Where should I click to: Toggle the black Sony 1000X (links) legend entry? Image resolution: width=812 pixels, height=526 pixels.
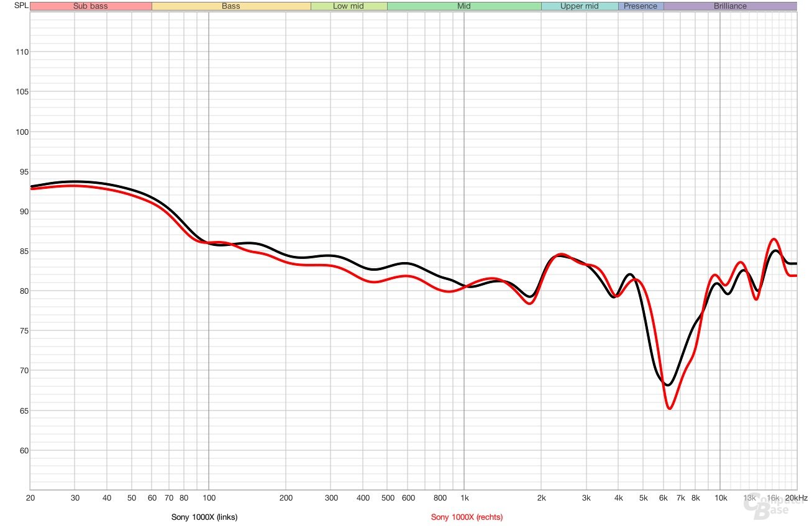pyautogui.click(x=204, y=517)
